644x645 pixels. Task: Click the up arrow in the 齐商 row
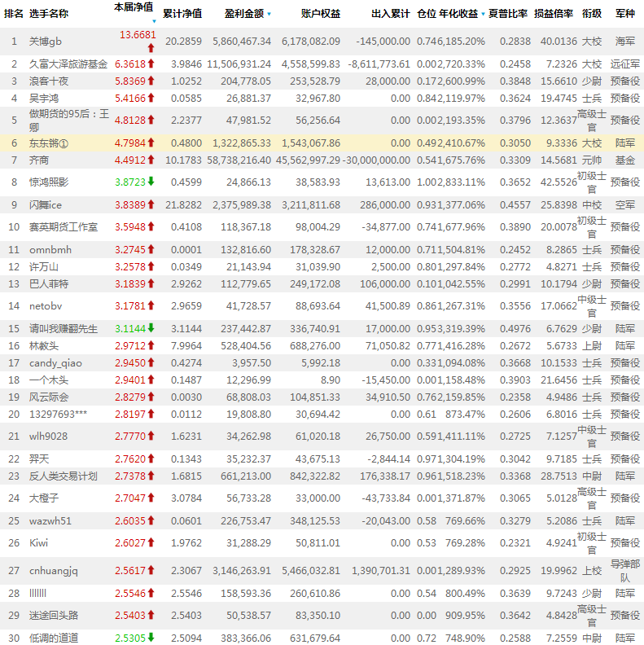(x=151, y=160)
